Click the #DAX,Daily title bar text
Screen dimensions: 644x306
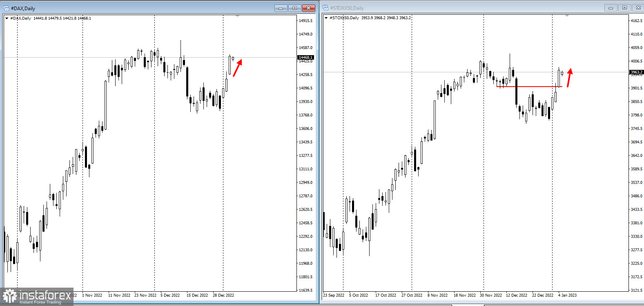23,8
